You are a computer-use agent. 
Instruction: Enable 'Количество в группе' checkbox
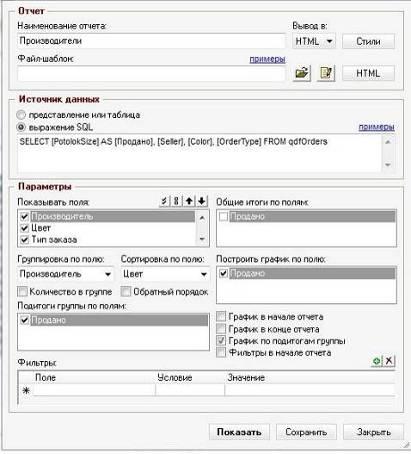[22, 292]
